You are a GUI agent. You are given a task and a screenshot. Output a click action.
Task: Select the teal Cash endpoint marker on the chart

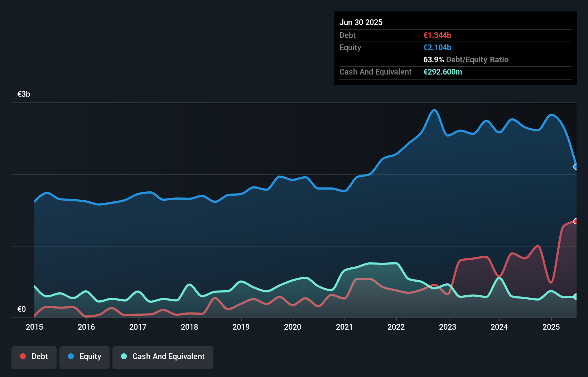click(x=575, y=297)
